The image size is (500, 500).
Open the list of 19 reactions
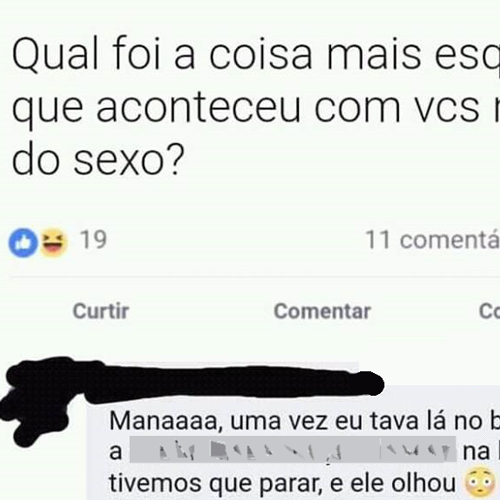point(93,240)
